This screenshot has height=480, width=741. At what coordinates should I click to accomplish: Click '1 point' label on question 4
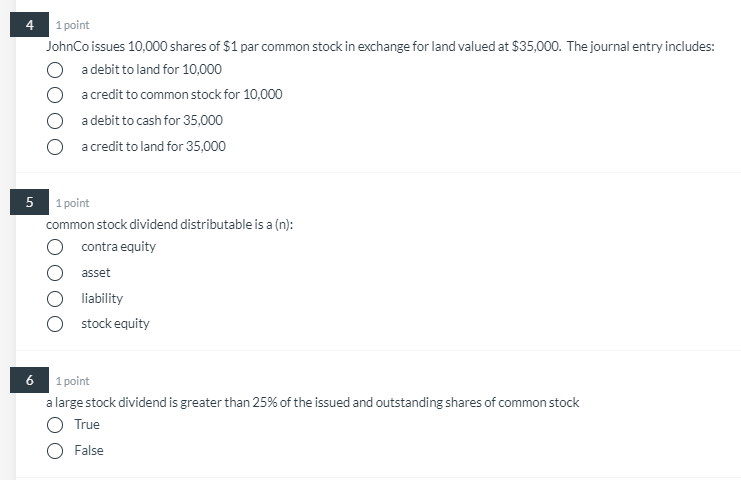tap(72, 25)
